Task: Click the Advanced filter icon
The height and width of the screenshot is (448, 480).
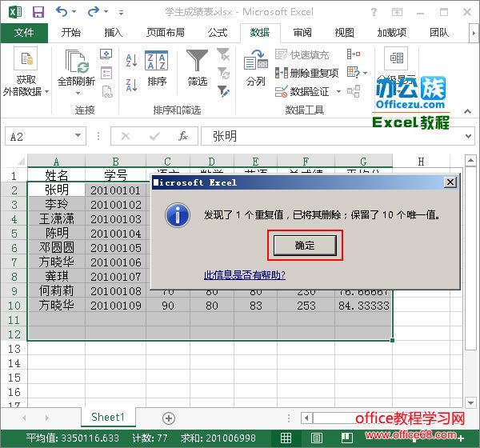Action: pos(223,91)
